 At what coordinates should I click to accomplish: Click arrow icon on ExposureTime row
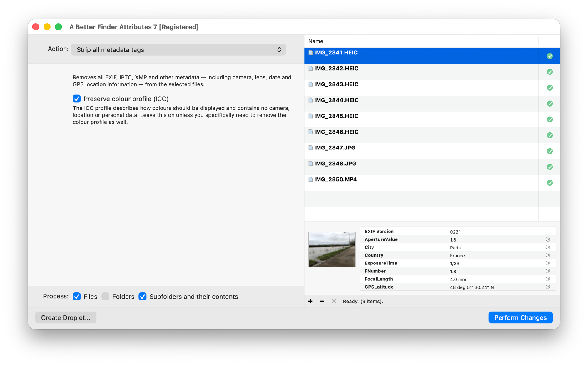pyautogui.click(x=548, y=263)
